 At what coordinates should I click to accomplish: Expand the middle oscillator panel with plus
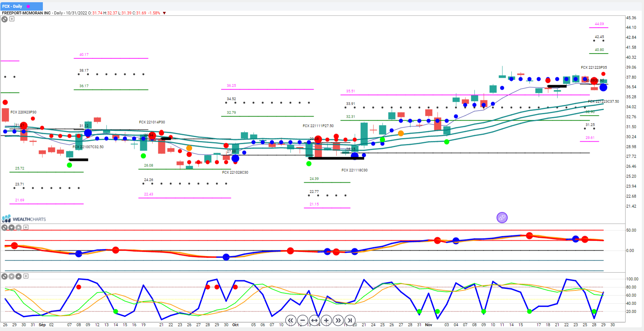pos(26,227)
